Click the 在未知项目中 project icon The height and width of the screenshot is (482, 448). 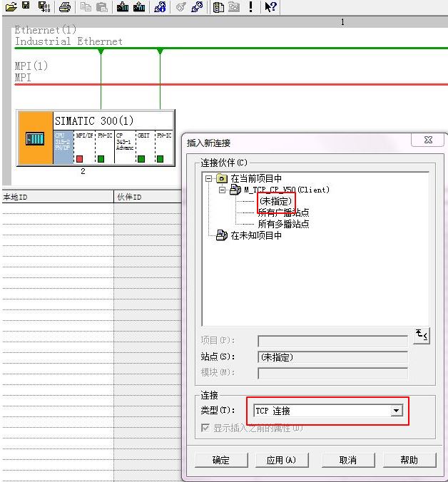point(222,235)
